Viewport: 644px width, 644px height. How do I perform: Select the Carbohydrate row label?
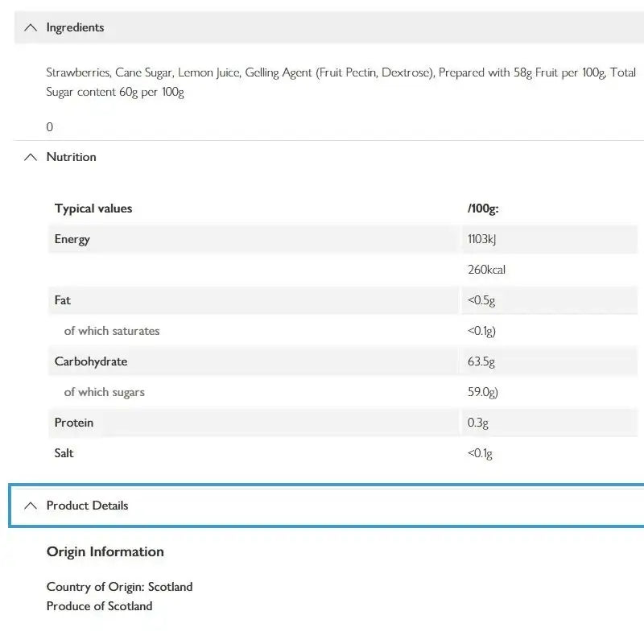pyautogui.click(x=91, y=361)
